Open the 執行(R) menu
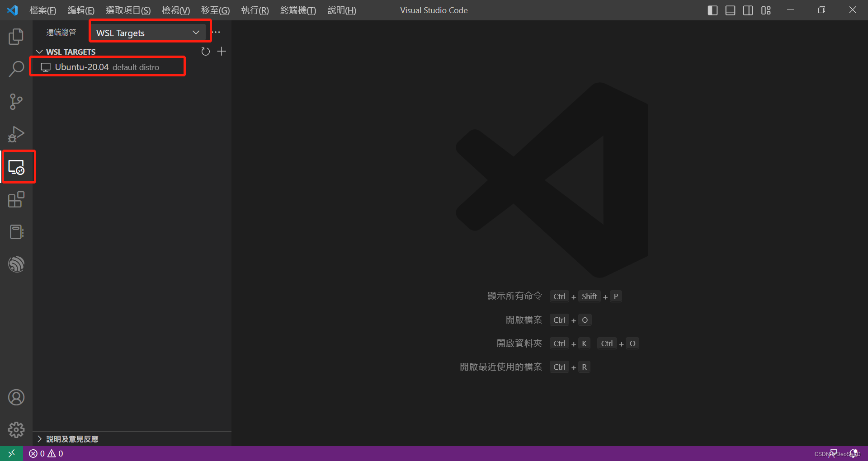 click(255, 10)
